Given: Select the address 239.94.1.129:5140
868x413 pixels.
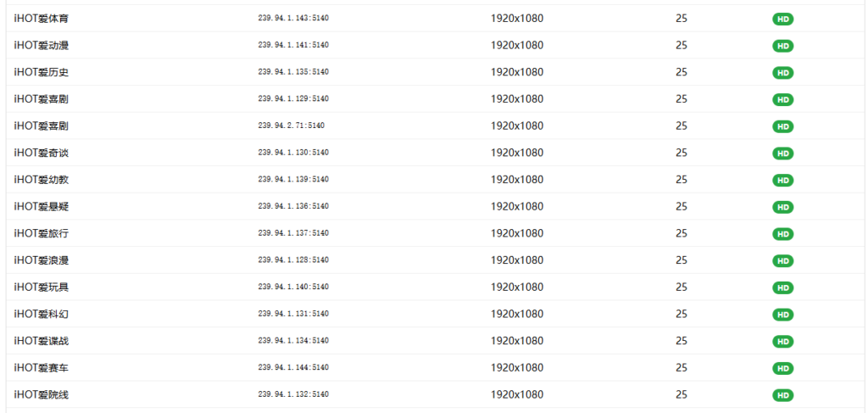Looking at the screenshot, I should (293, 99).
